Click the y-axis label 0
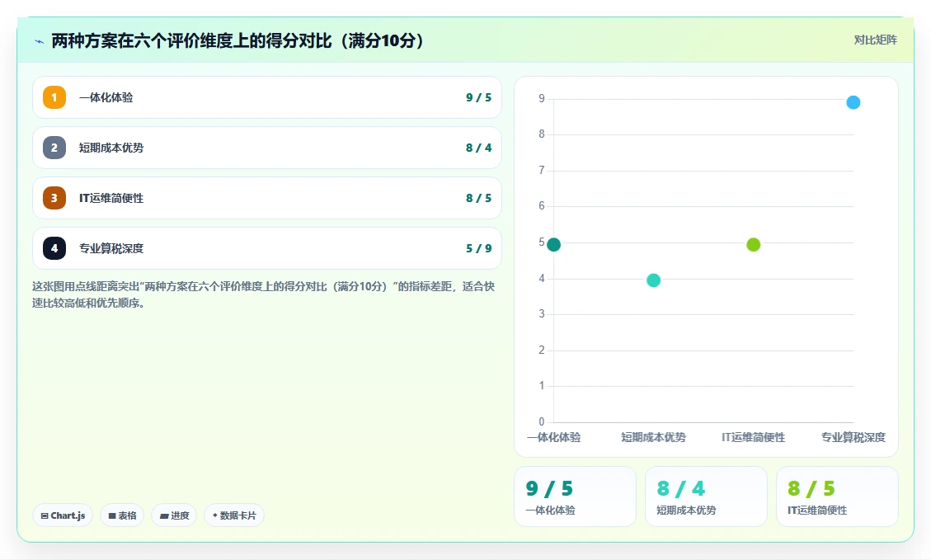The image size is (931, 560). (542, 421)
